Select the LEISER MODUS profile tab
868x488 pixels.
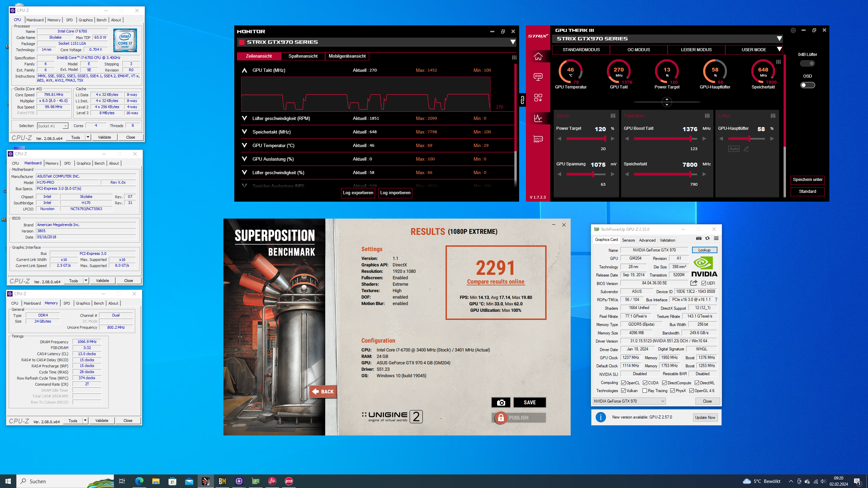click(x=696, y=50)
